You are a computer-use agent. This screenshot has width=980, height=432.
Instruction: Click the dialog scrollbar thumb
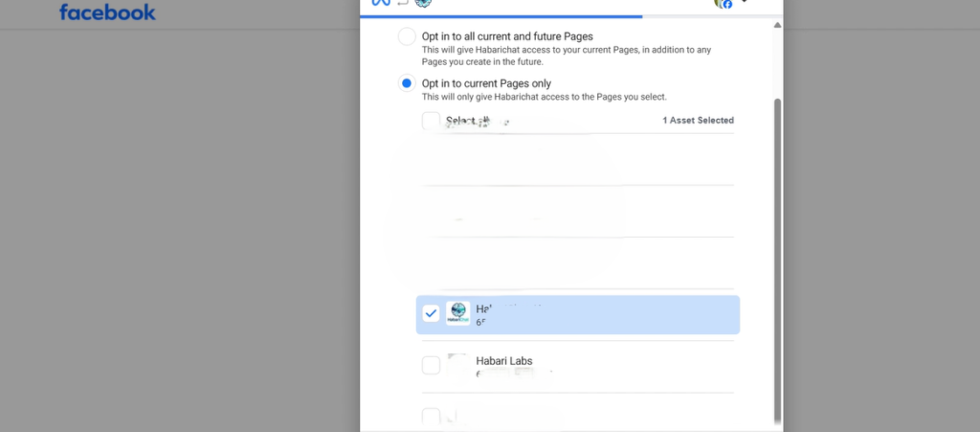[x=777, y=259]
